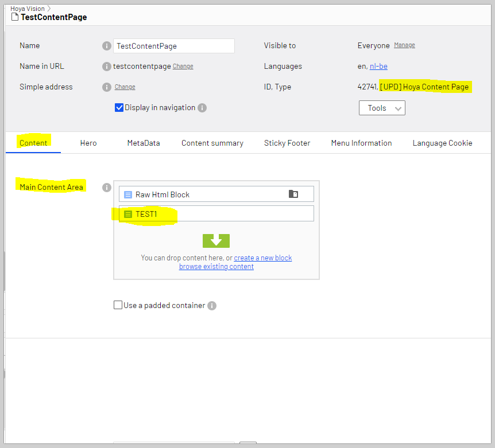Uncheck Display in navigation checkbox
Image resolution: width=495 pixels, height=448 pixels.
(x=119, y=108)
